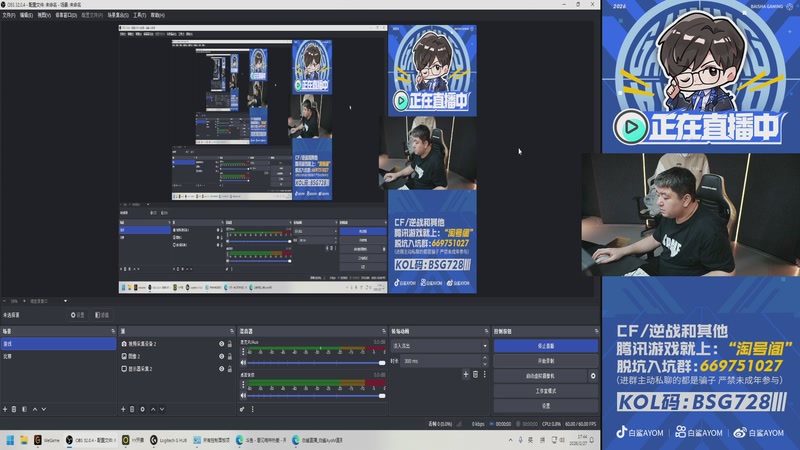Viewport: 800px width, 450px height.
Task: Add a new source with the plus icon
Action: (x=123, y=409)
